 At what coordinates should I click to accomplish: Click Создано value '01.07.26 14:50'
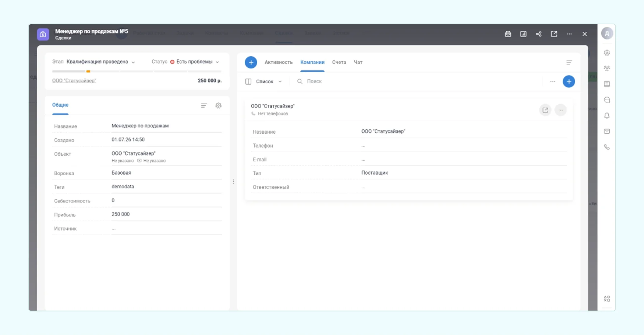click(128, 140)
